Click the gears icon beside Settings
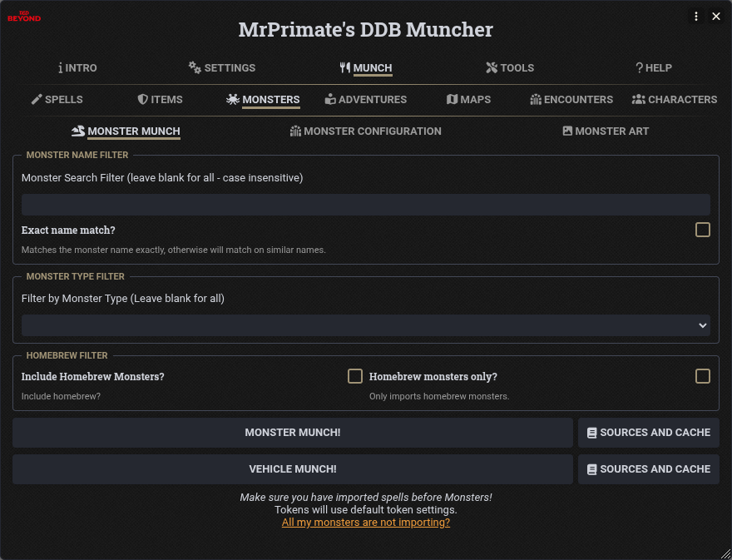The image size is (732, 560). (x=195, y=67)
